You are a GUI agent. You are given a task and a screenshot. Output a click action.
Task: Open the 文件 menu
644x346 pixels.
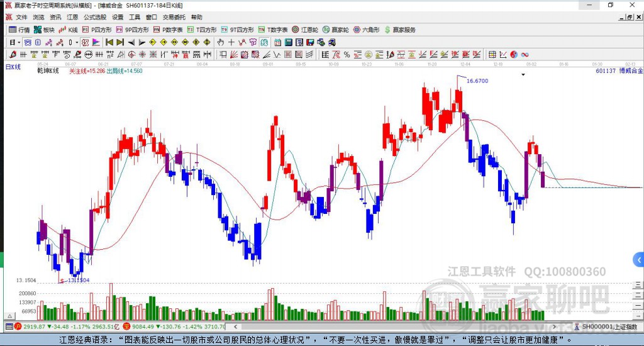[21, 17]
